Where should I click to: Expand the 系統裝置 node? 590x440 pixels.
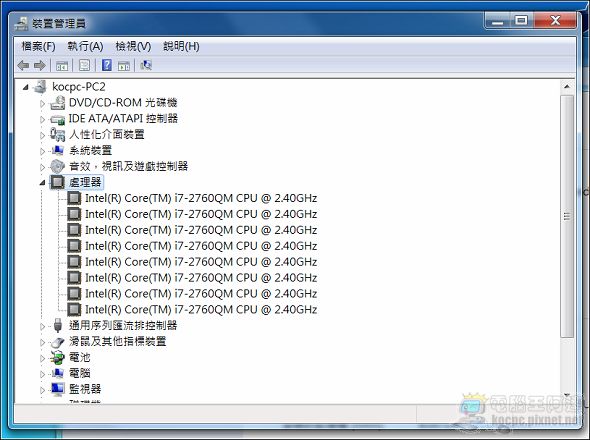coord(43,151)
